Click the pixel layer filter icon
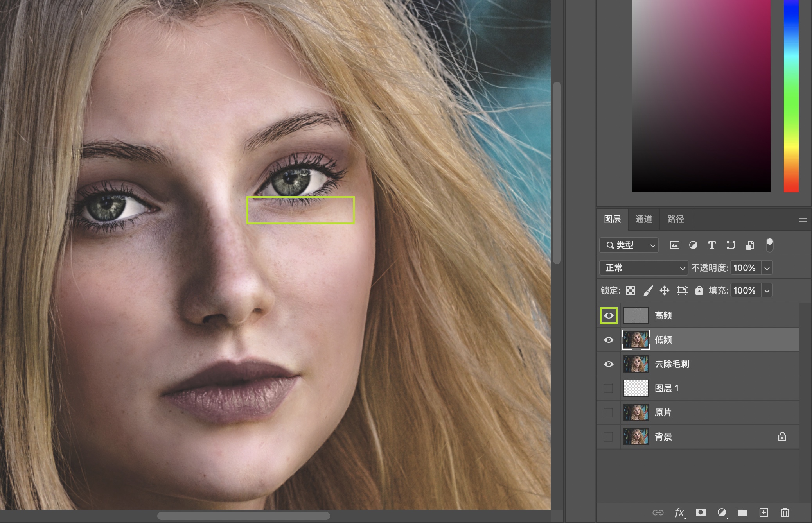Image resolution: width=812 pixels, height=523 pixels. [x=674, y=245]
